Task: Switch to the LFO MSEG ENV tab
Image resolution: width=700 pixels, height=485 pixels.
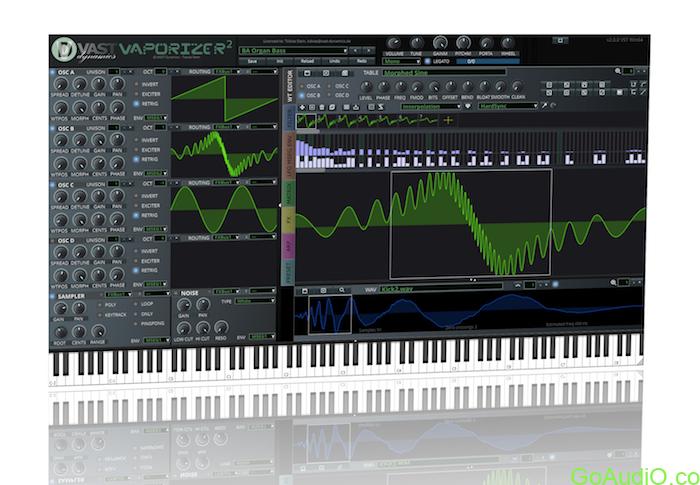Action: 288,155
